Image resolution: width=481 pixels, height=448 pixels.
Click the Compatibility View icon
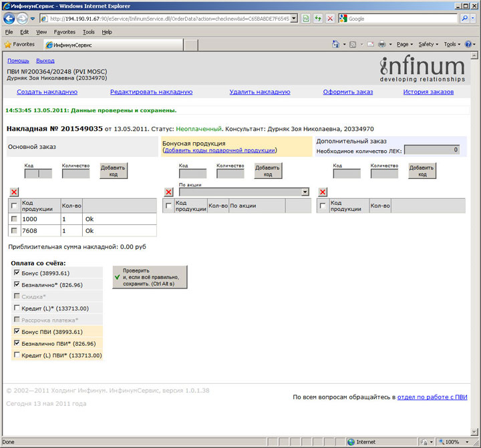coord(306,19)
